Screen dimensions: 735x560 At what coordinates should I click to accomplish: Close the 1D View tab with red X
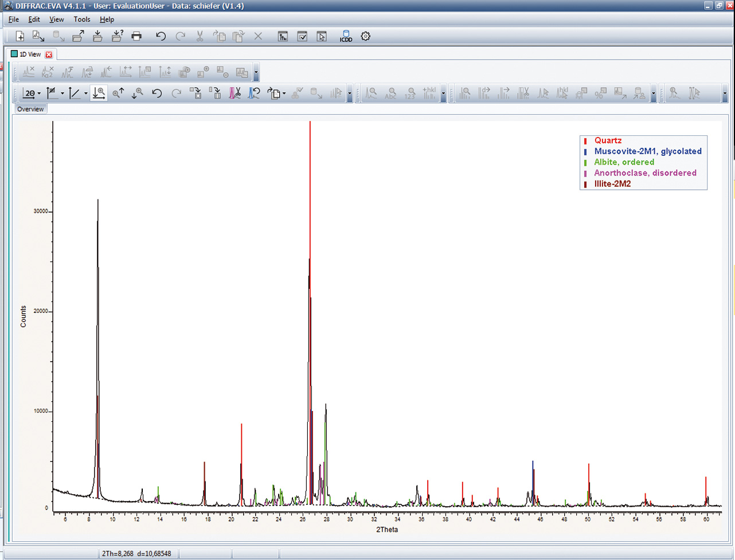coord(49,54)
